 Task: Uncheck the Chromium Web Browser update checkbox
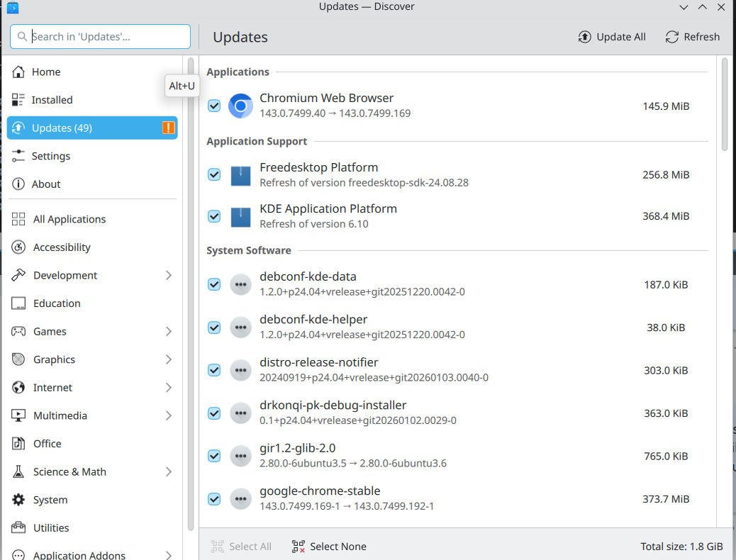[214, 106]
